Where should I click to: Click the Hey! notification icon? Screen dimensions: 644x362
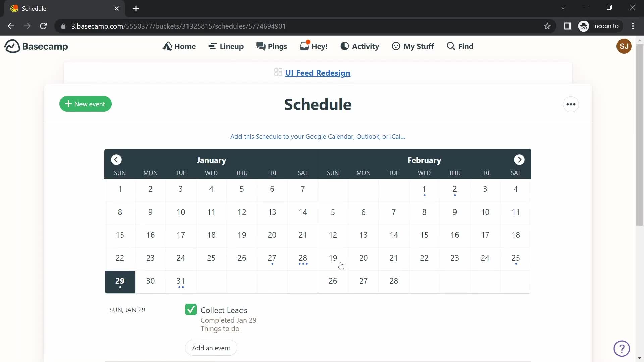[314, 46]
